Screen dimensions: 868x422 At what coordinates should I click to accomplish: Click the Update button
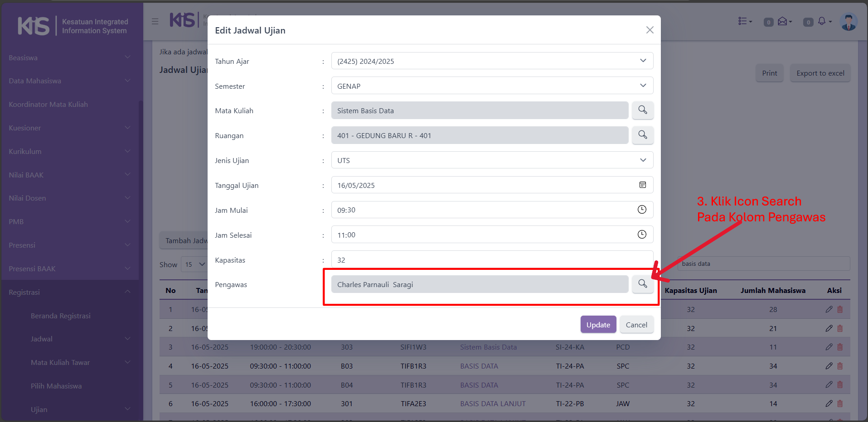pyautogui.click(x=598, y=325)
